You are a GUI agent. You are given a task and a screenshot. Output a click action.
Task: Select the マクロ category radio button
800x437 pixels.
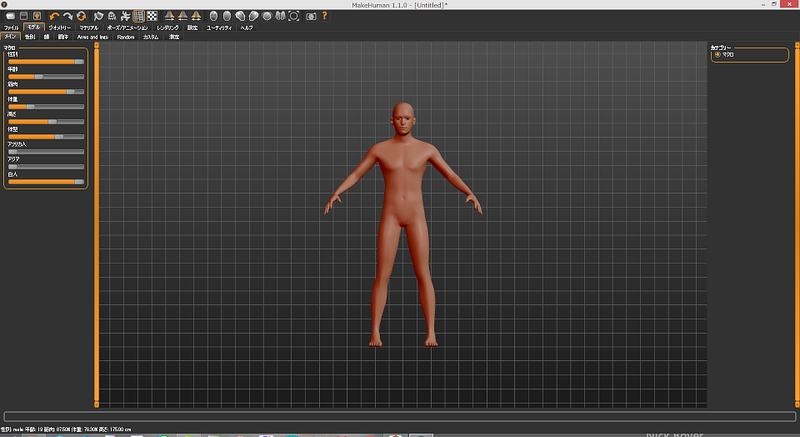pyautogui.click(x=717, y=55)
